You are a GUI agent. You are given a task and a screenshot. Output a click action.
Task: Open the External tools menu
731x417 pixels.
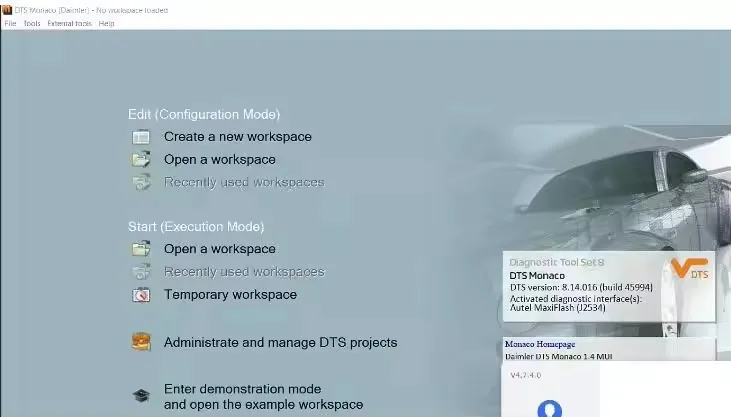point(69,23)
